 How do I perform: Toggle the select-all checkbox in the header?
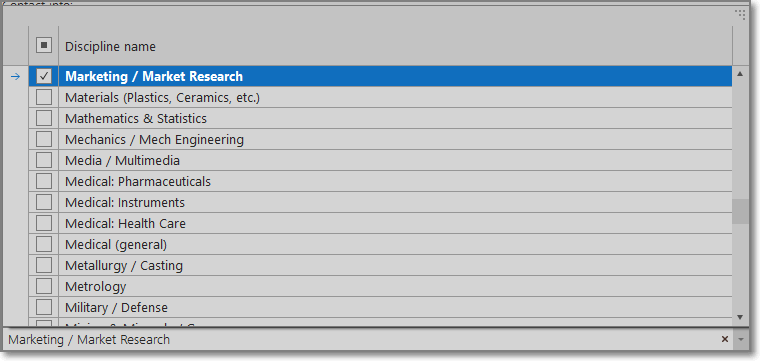tap(44, 46)
